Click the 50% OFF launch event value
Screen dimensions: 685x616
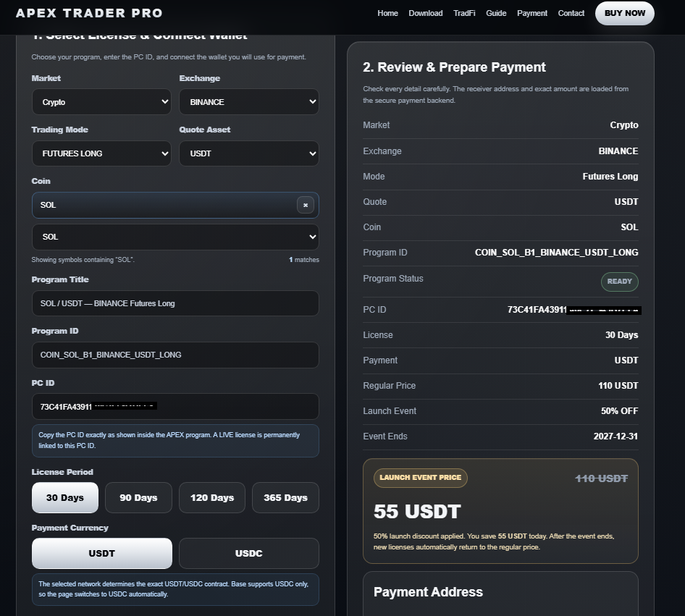coord(620,411)
